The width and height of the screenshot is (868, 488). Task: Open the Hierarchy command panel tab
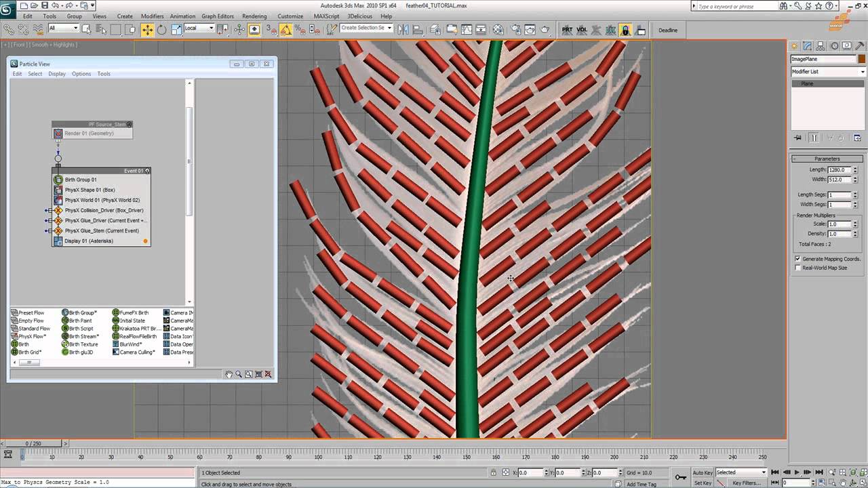click(820, 46)
